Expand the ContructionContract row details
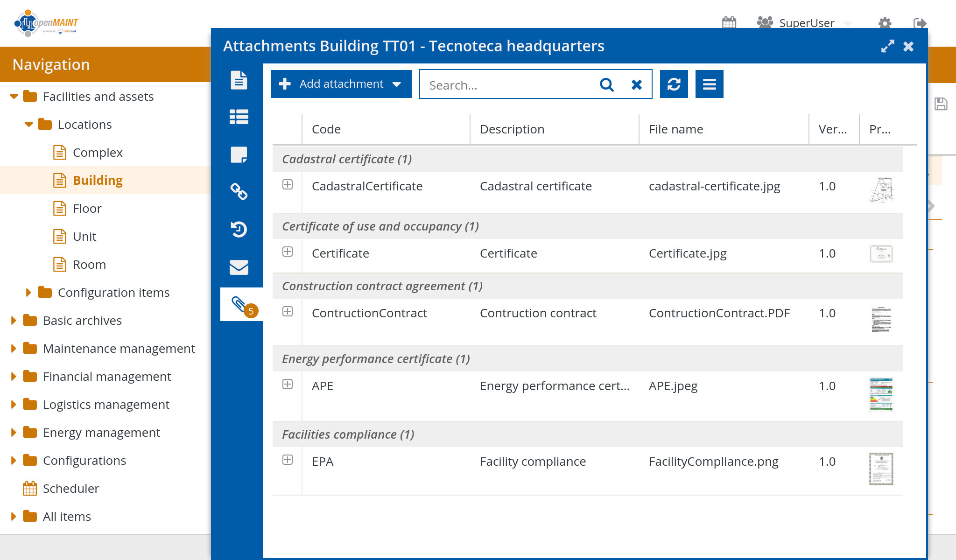 click(x=288, y=312)
